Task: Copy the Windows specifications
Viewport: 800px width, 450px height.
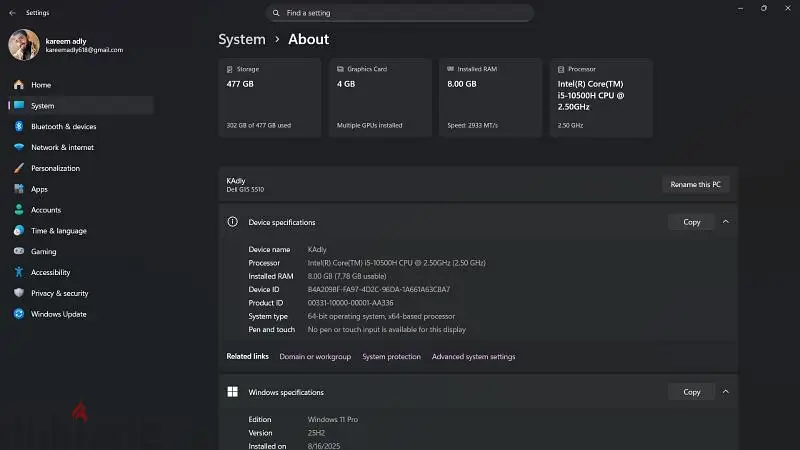Action: pos(691,392)
